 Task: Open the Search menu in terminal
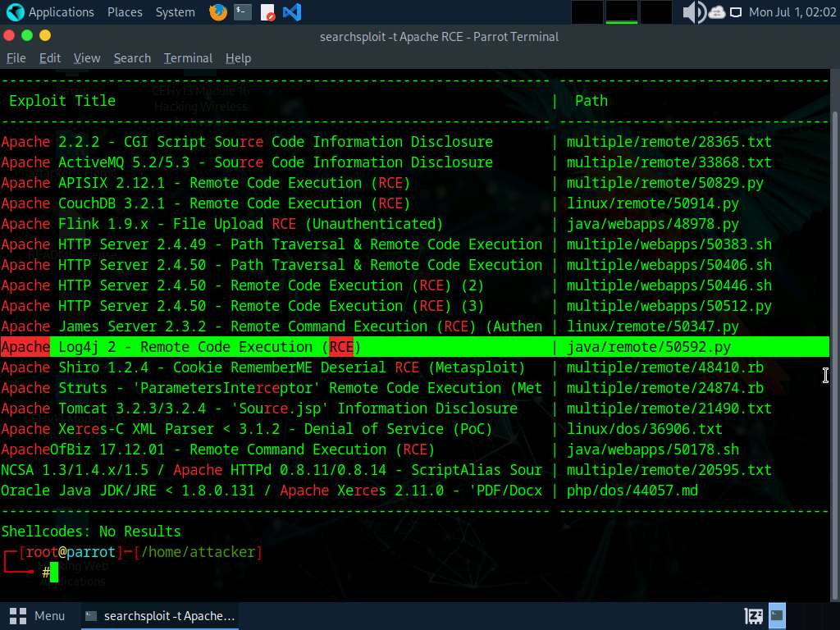tap(132, 58)
